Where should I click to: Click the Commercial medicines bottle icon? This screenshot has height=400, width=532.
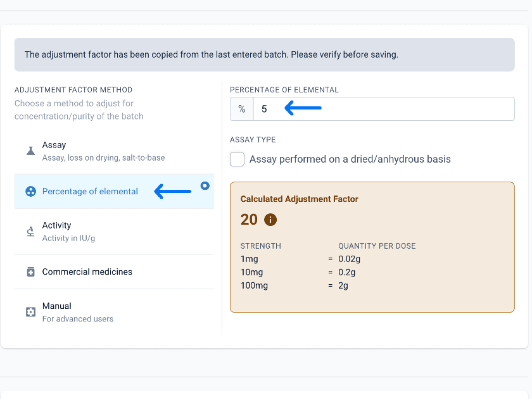pos(30,272)
